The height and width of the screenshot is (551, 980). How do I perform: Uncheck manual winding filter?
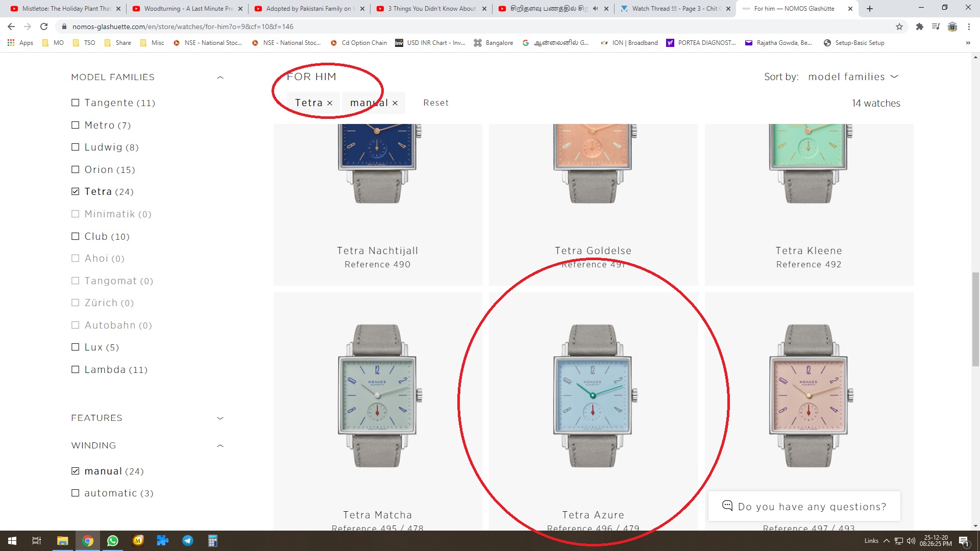click(x=76, y=471)
